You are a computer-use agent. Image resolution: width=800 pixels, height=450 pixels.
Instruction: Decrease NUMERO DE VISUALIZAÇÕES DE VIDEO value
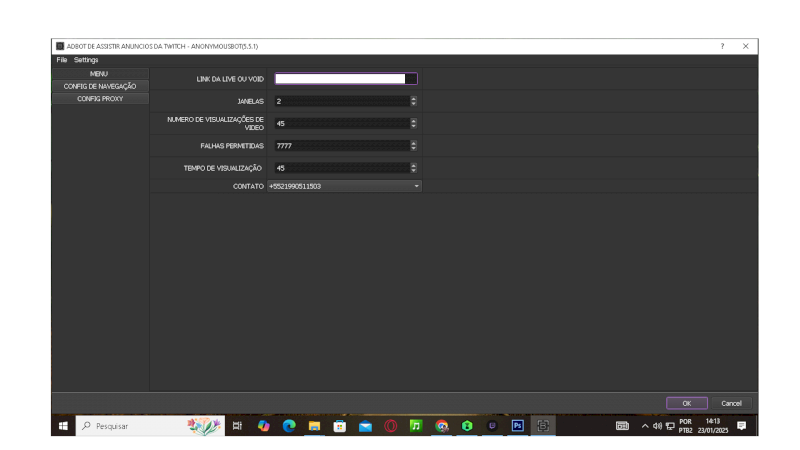(413, 126)
